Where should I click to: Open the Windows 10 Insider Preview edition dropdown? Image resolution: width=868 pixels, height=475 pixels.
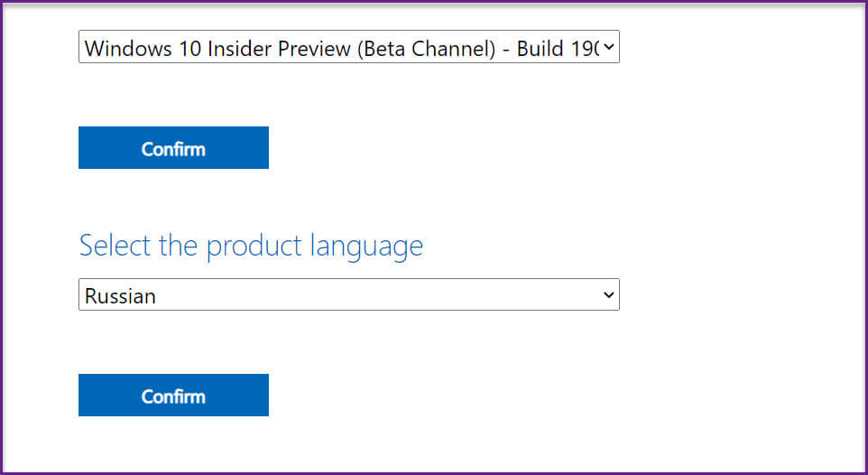coord(349,47)
